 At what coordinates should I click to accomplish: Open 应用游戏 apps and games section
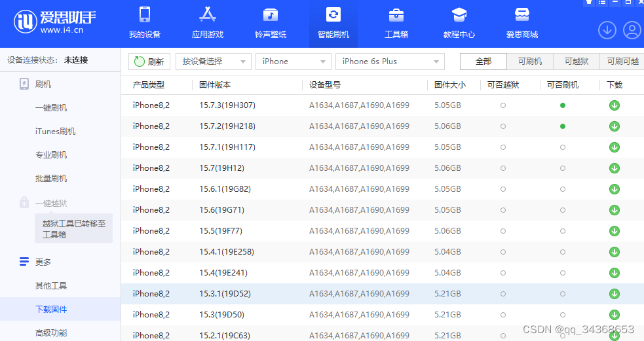tap(208, 24)
